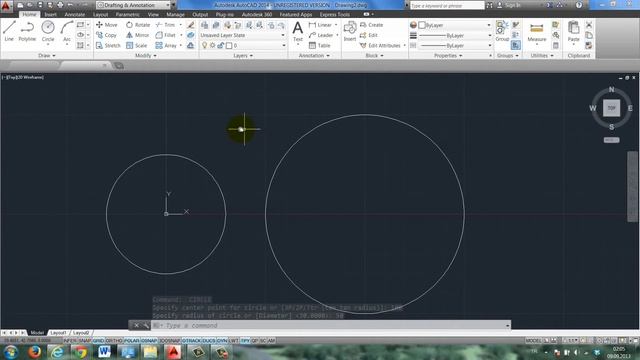Open the Express Tools ribbon tab
Image resolution: width=640 pixels, height=360 pixels.
tap(334, 14)
